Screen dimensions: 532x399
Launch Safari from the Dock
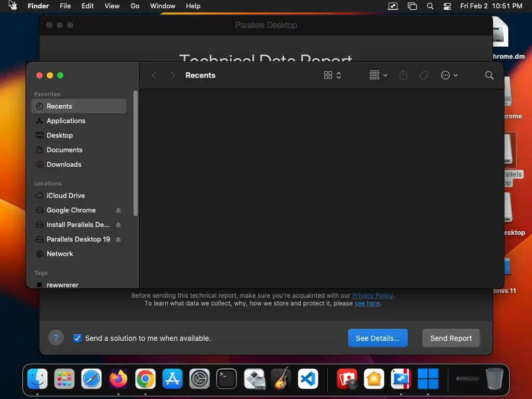tap(91, 379)
